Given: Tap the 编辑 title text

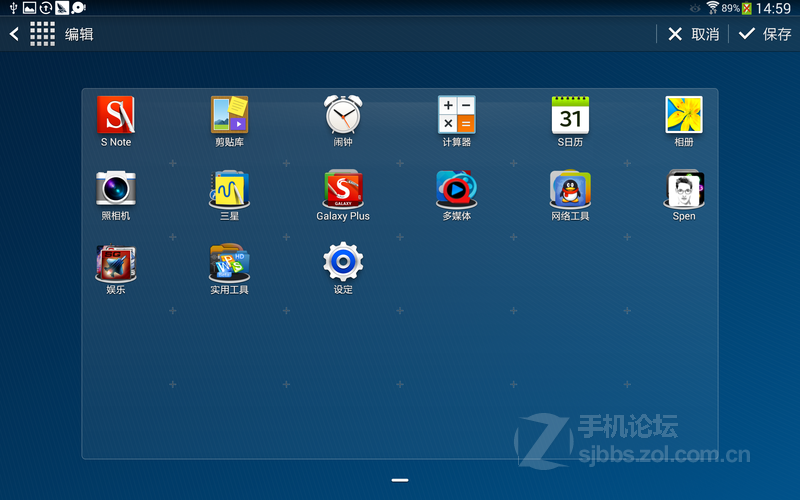Looking at the screenshot, I should [79, 34].
